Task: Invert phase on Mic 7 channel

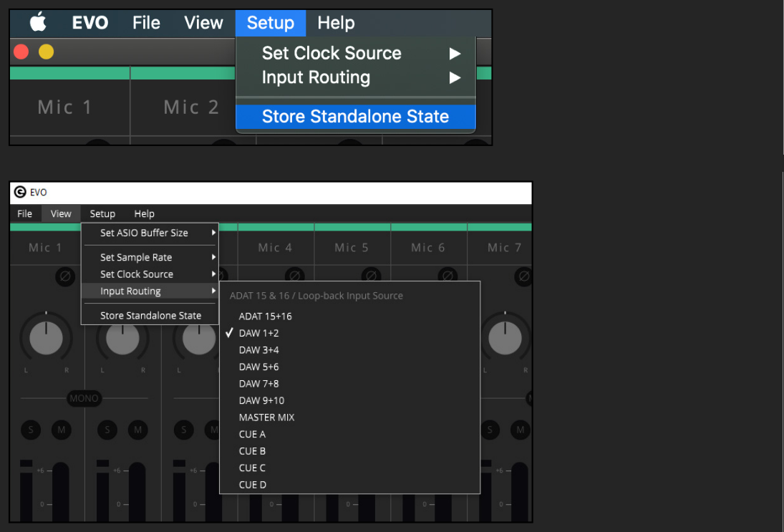Action: pos(524,276)
